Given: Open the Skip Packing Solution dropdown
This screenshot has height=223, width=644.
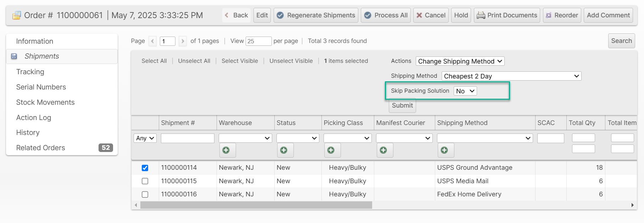Looking at the screenshot, I should [465, 91].
